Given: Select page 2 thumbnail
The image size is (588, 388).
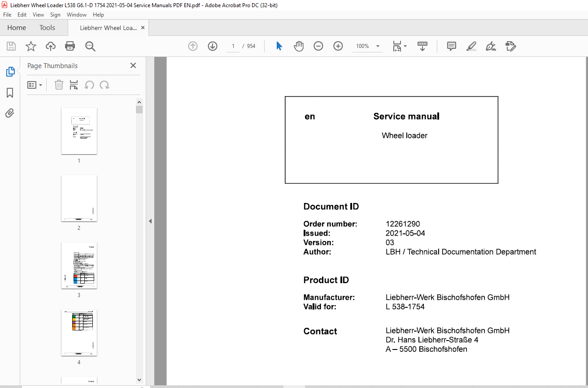Looking at the screenshot, I should [79, 198].
